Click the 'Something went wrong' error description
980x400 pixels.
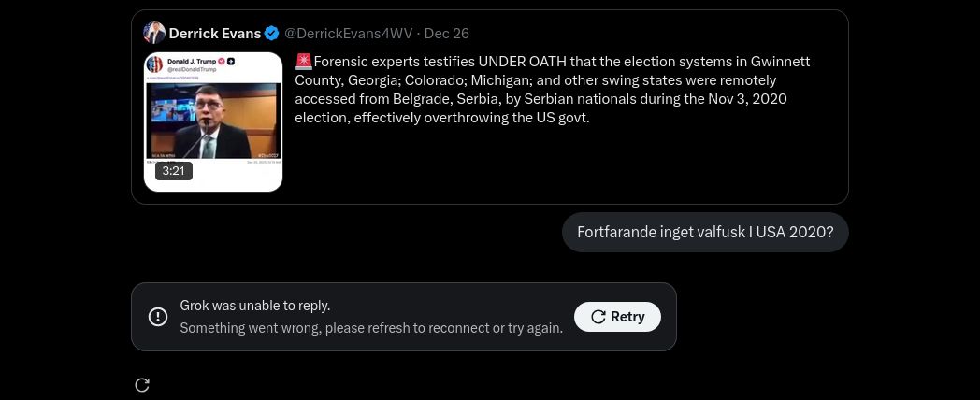371,328
